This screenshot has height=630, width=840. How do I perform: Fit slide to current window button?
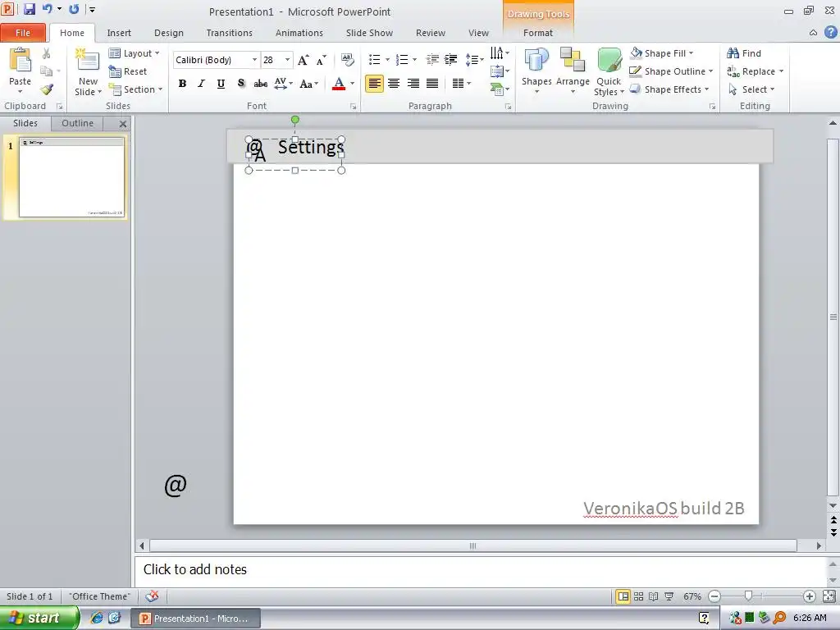(829, 596)
